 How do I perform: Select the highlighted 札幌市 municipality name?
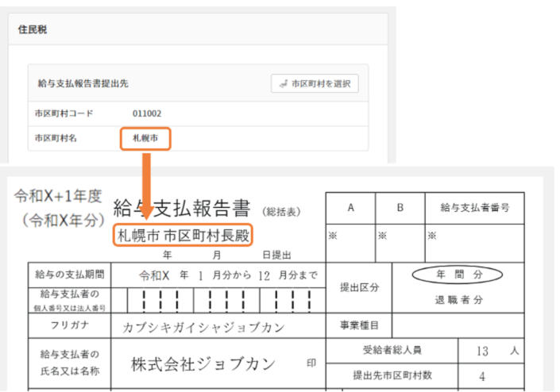pos(145,139)
